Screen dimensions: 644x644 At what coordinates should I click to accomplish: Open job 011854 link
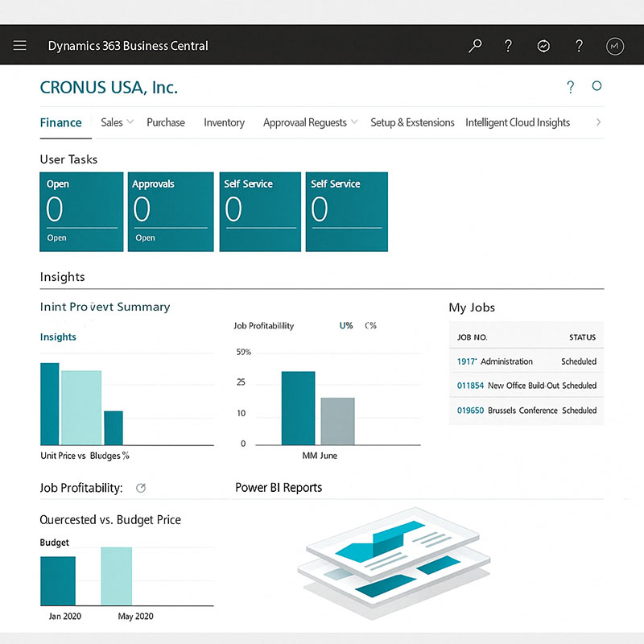(470, 386)
